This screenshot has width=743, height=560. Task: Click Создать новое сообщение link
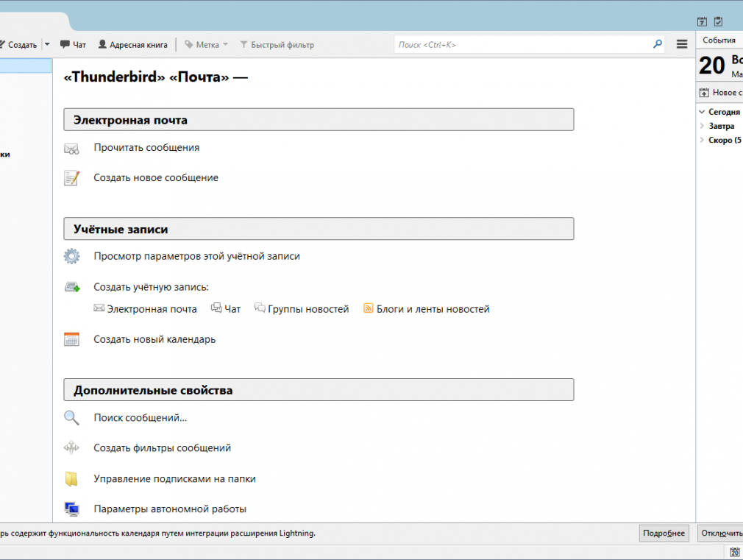pyautogui.click(x=156, y=177)
